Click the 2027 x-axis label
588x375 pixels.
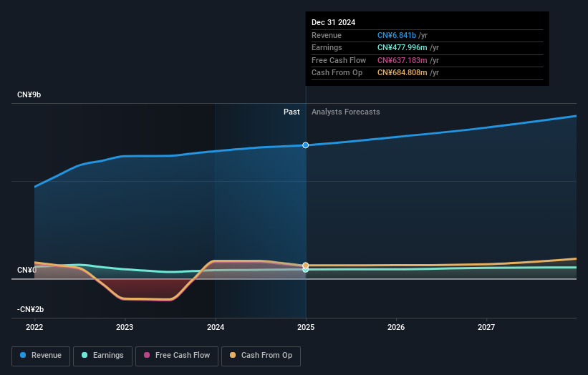coord(486,328)
